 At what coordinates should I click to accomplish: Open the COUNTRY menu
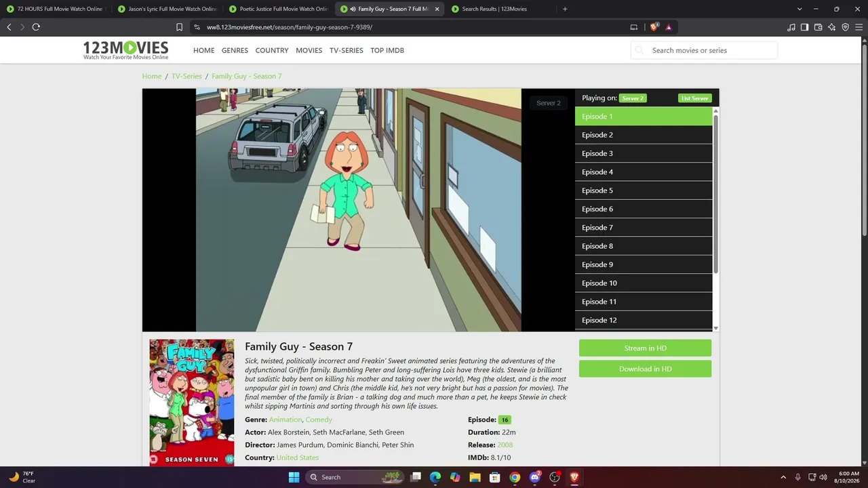coord(272,50)
